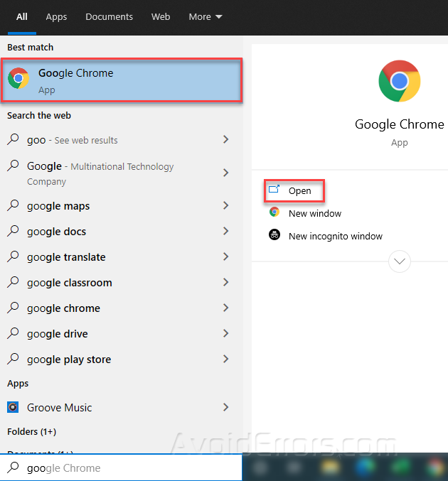Screen dimensions: 448x481
Task: Click the magnifier icon in search box
Action: click(x=13, y=468)
